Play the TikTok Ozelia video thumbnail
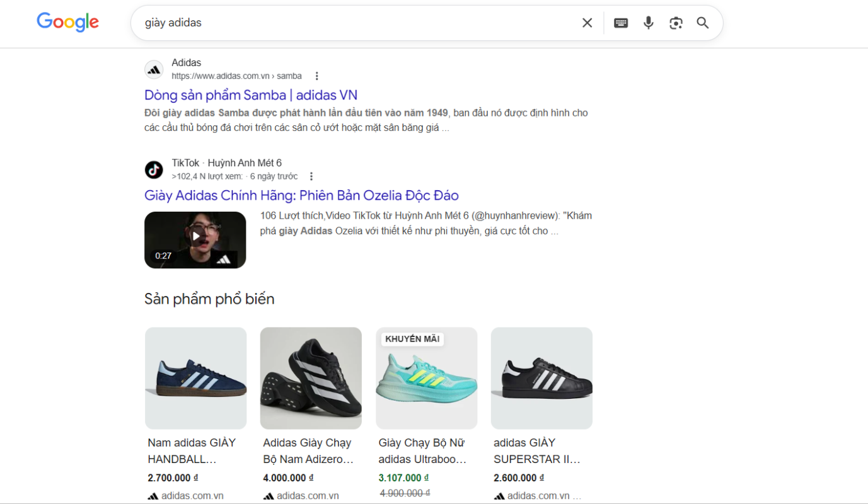 pyautogui.click(x=195, y=239)
